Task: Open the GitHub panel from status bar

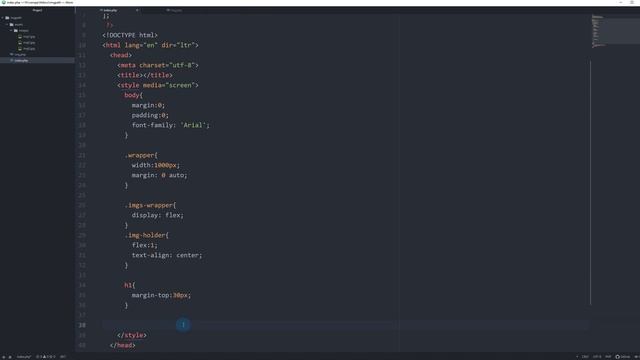Action: (x=623, y=357)
